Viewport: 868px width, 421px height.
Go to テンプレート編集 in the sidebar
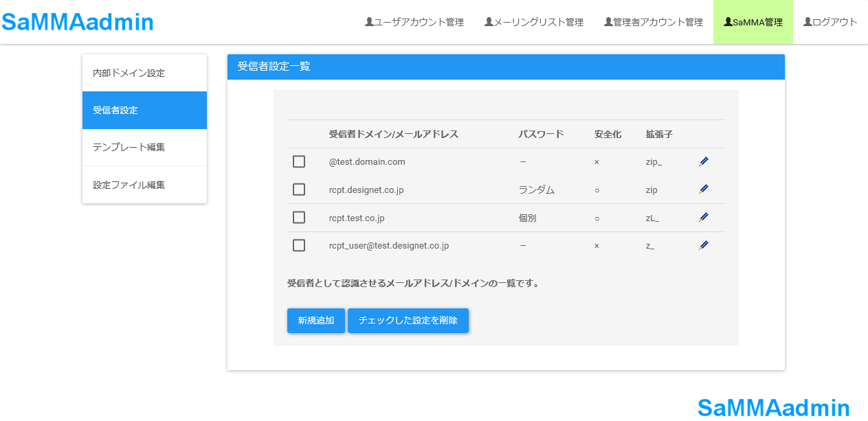tap(144, 148)
